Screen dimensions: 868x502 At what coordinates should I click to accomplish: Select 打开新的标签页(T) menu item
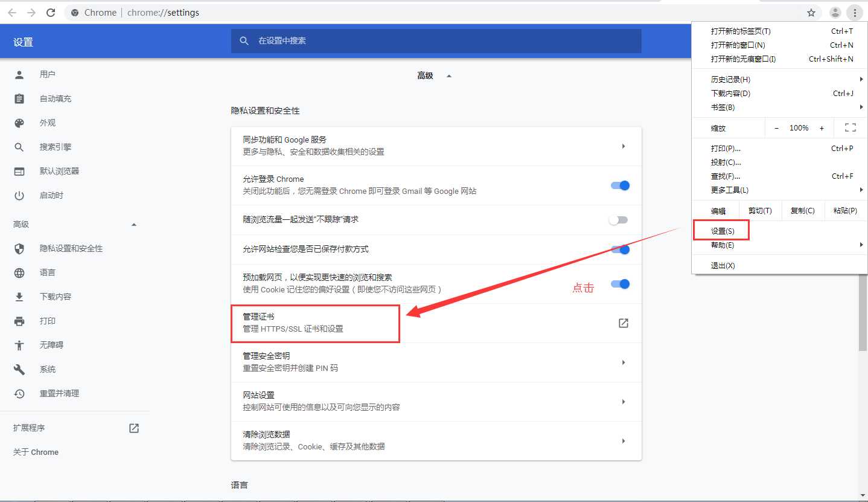(x=779, y=31)
